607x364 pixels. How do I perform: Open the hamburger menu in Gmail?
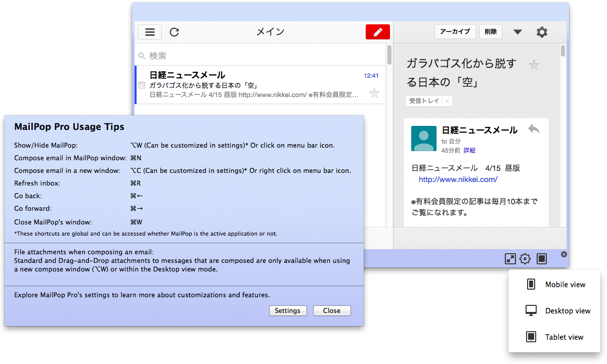[150, 32]
